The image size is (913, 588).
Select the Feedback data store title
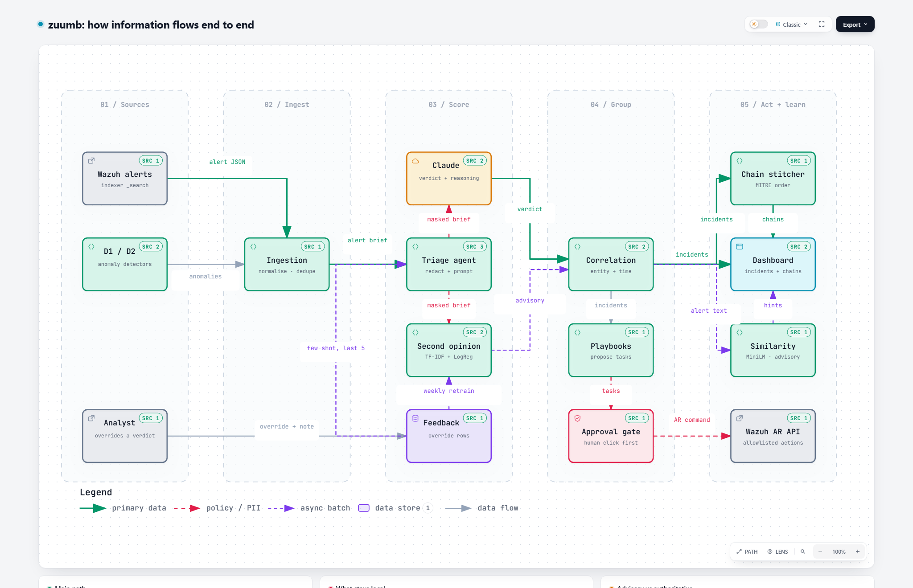(441, 423)
